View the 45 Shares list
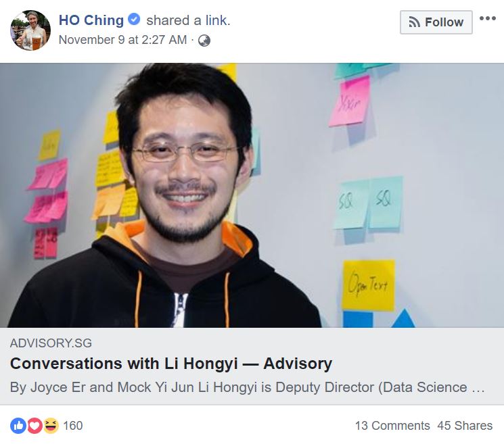Screen dimensions: 504x444 click(x=465, y=426)
